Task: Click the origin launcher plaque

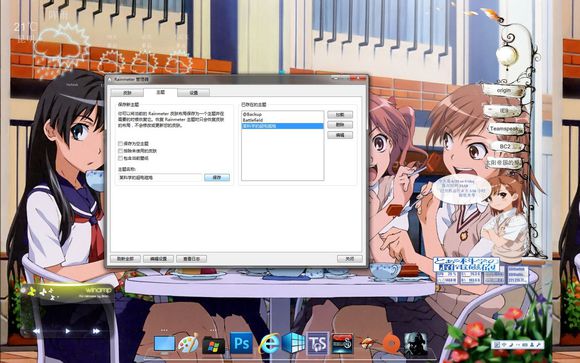Action: point(503,90)
